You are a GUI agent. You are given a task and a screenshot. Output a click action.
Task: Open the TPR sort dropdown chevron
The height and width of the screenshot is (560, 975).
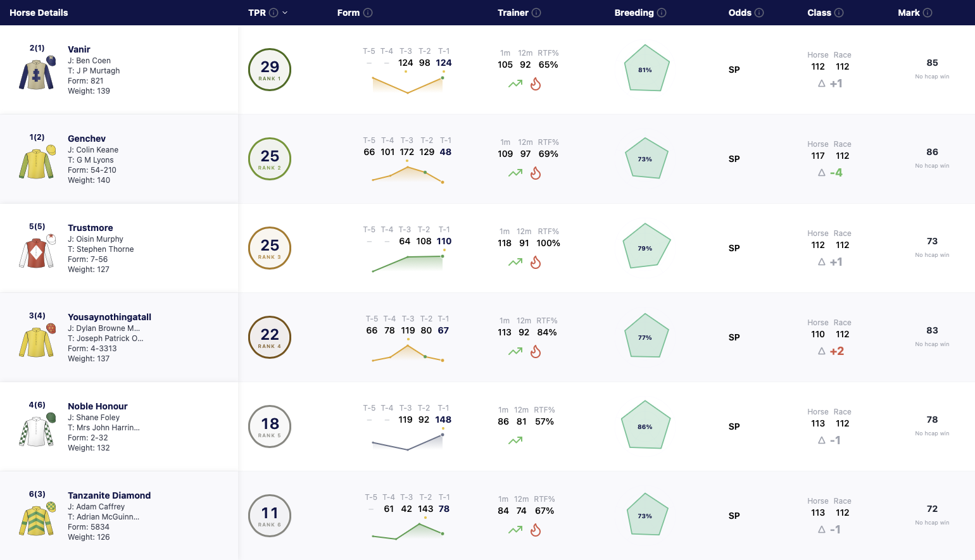[285, 13]
